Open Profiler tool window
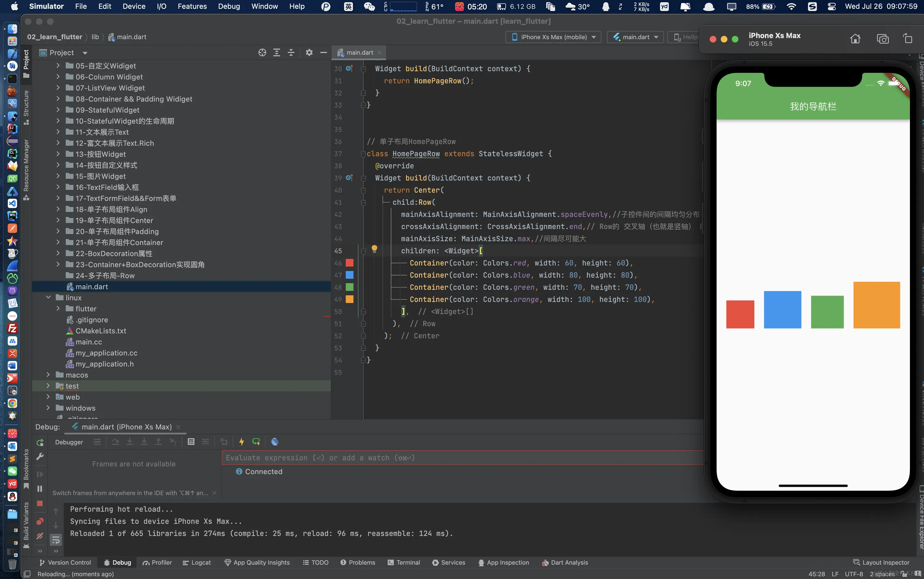The height and width of the screenshot is (579, 924). click(x=157, y=563)
